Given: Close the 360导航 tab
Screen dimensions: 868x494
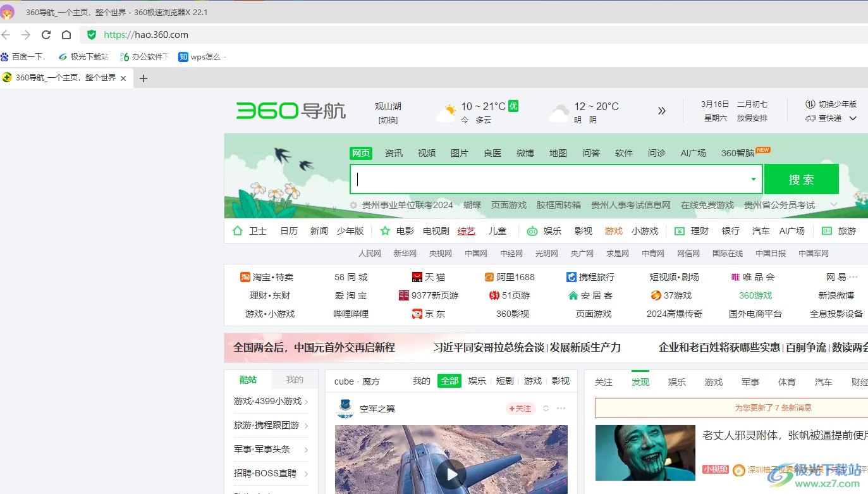Looking at the screenshot, I should pos(123,78).
